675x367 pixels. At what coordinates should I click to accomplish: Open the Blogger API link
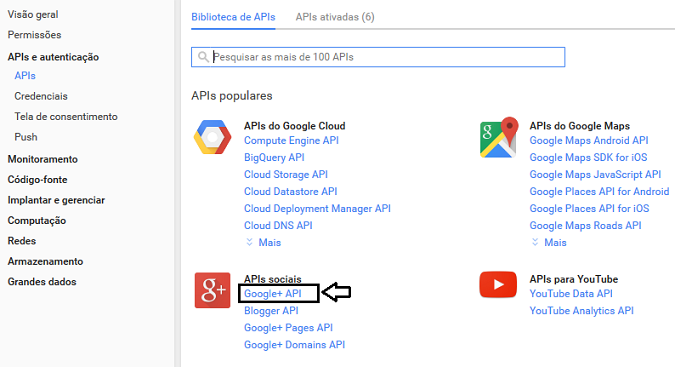271,311
